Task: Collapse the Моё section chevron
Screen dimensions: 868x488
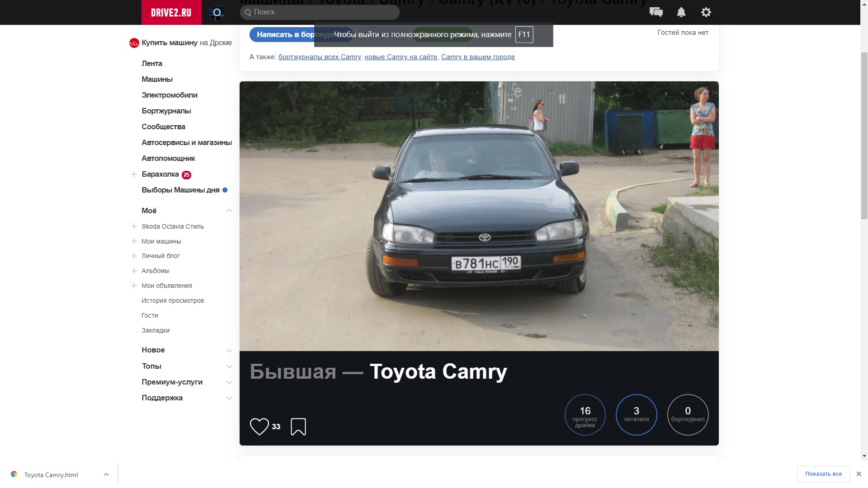Action: (x=229, y=211)
